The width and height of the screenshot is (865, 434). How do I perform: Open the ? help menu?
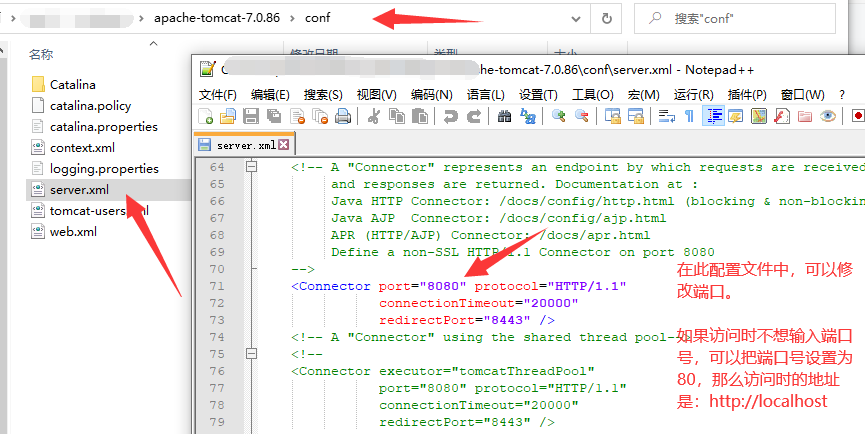[842, 95]
